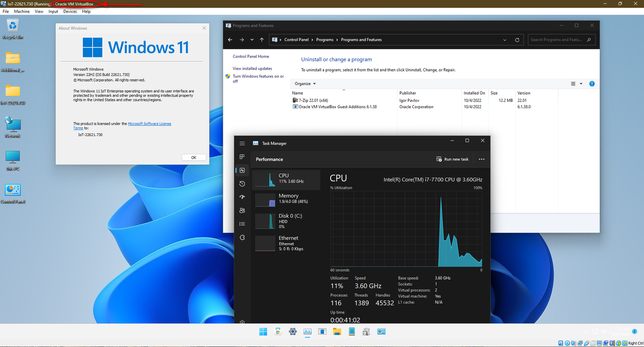This screenshot has height=347, width=644.
Task: Open Details page in Task Manager sidebar
Action: pyautogui.click(x=242, y=224)
